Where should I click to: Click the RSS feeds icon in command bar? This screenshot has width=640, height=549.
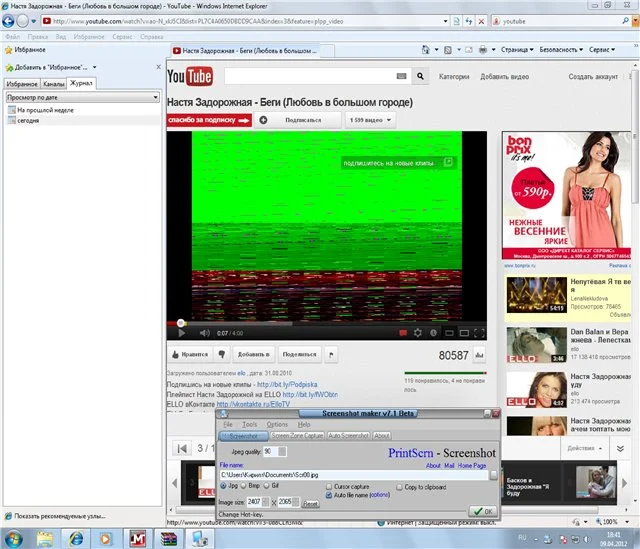448,50
